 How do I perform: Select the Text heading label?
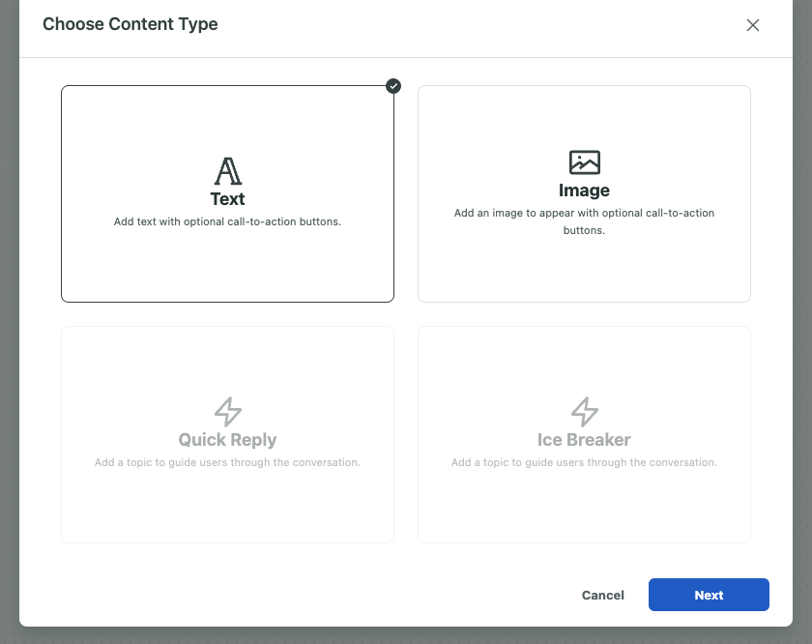click(x=227, y=199)
